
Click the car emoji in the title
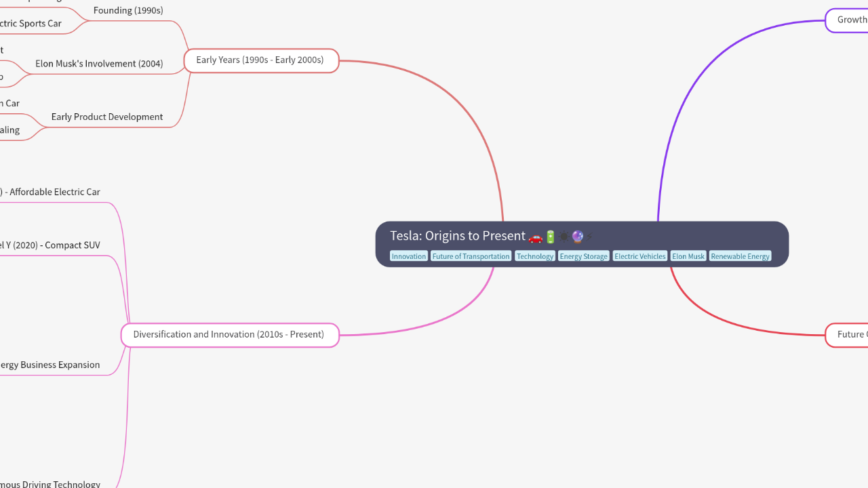coord(536,237)
